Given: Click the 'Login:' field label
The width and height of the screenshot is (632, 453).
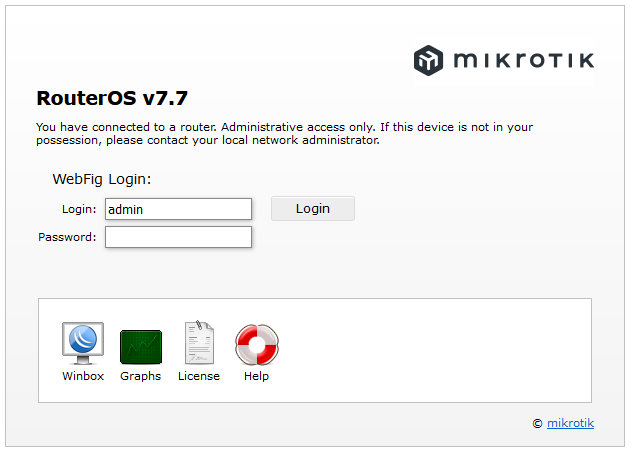Looking at the screenshot, I should (x=79, y=209).
